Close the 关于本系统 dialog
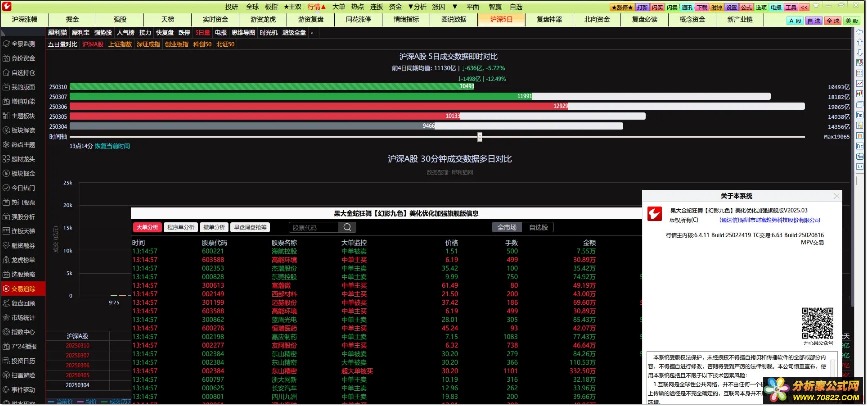Screen dimensions: 868x406 [836, 196]
